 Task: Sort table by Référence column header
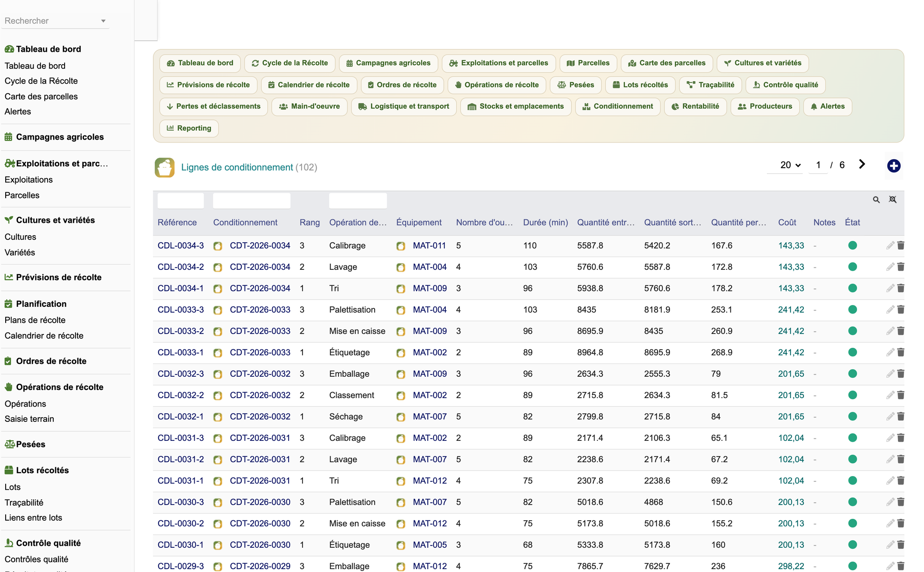(177, 222)
